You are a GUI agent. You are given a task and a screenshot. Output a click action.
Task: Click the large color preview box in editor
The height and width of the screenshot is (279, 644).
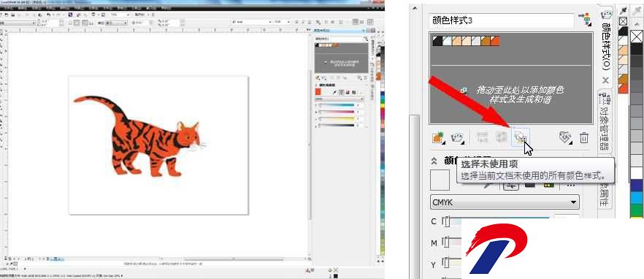pos(440,180)
